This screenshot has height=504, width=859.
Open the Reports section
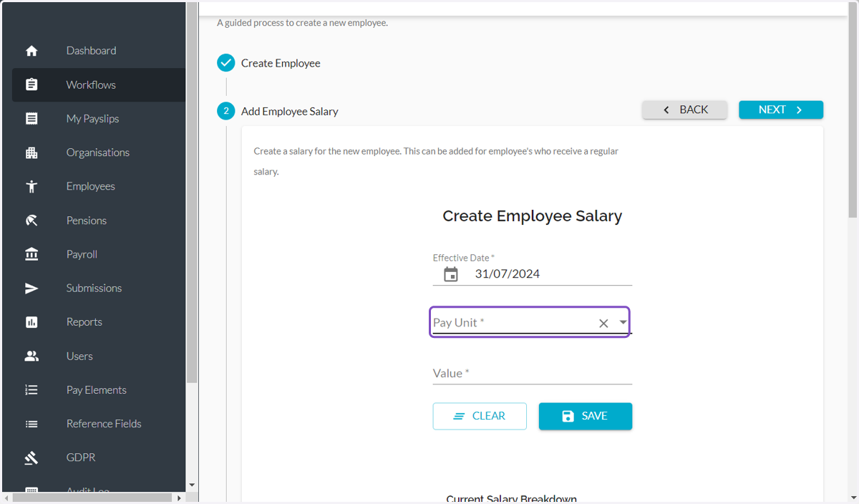(x=99, y=322)
